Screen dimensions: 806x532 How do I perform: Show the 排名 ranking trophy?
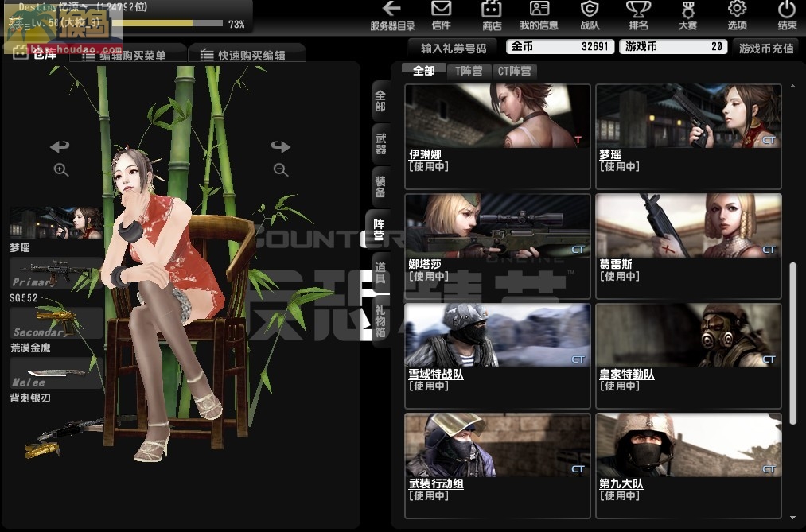pyautogui.click(x=638, y=16)
